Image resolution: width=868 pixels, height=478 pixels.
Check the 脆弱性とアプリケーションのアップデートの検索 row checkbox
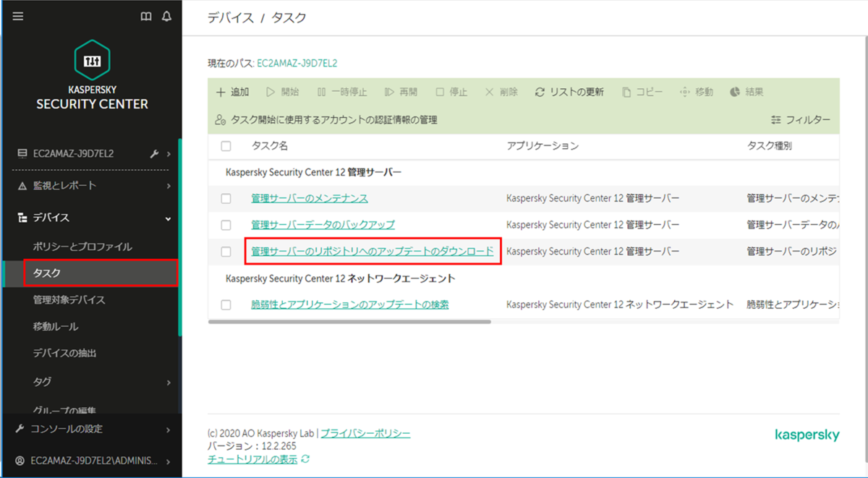(226, 304)
